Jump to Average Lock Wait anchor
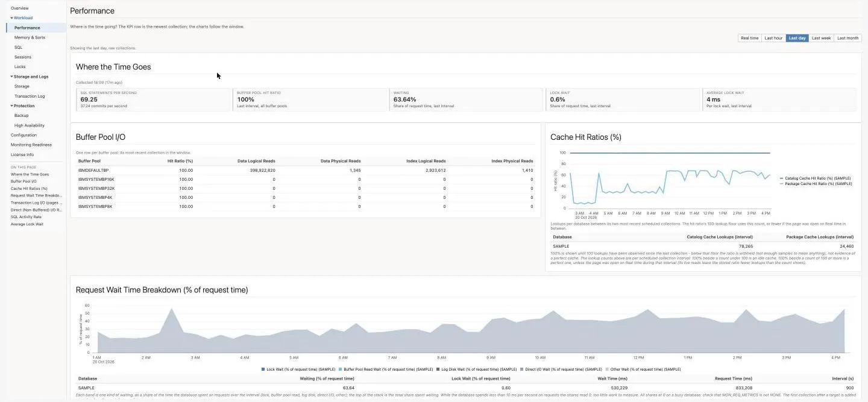 click(27, 224)
